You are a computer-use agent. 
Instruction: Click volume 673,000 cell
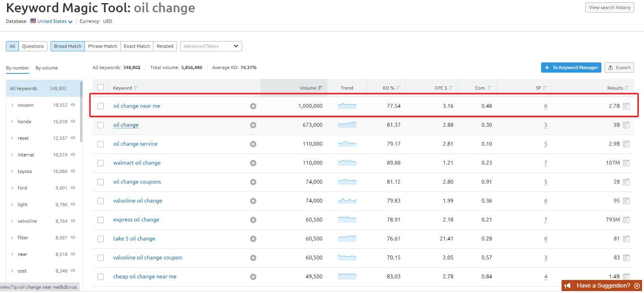point(312,125)
